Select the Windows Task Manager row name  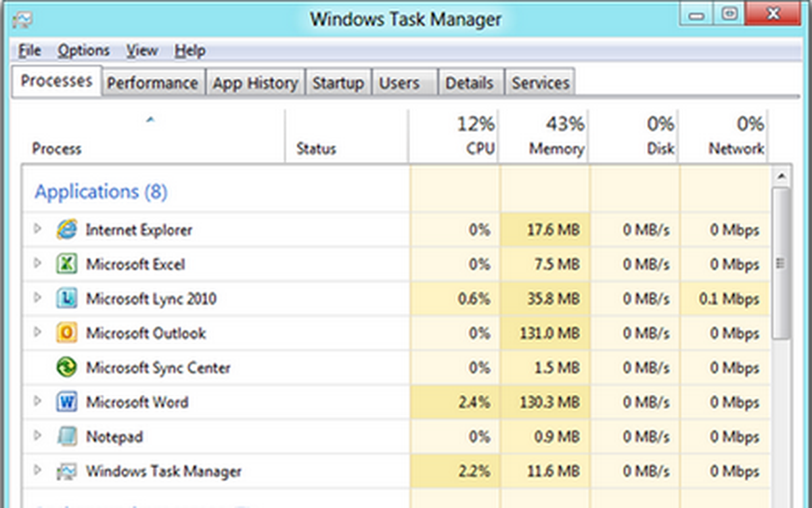point(163,471)
